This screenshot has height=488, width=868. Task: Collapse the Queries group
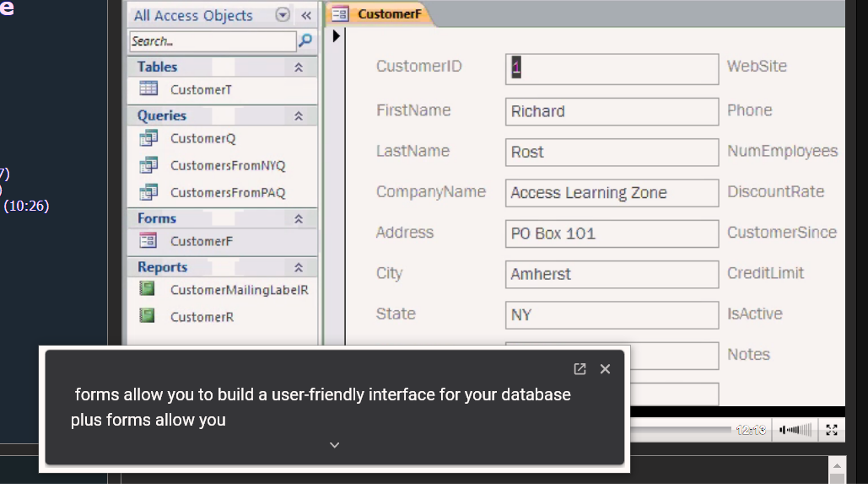coord(298,115)
